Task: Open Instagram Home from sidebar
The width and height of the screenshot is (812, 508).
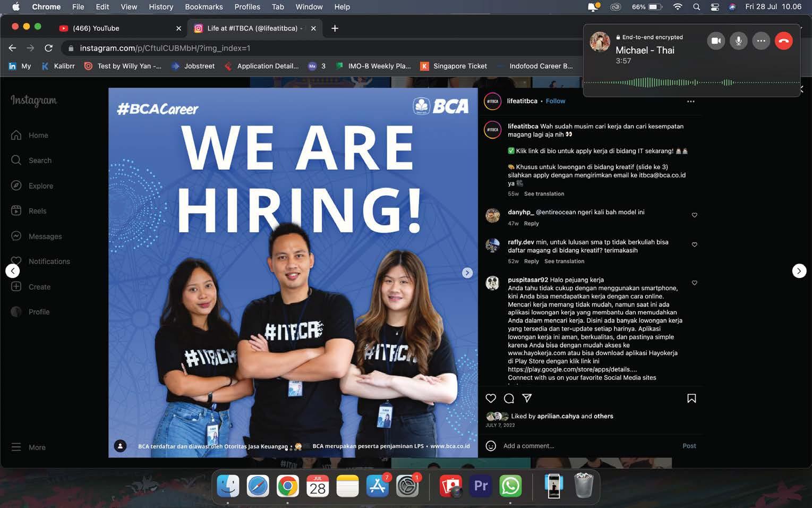Action: coord(30,136)
